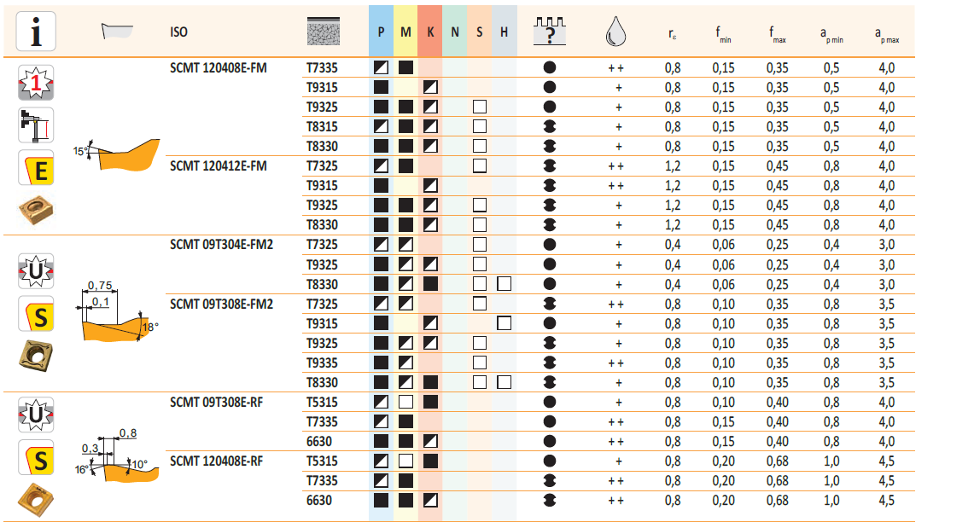Click the blue P material header swatch

[381, 32]
